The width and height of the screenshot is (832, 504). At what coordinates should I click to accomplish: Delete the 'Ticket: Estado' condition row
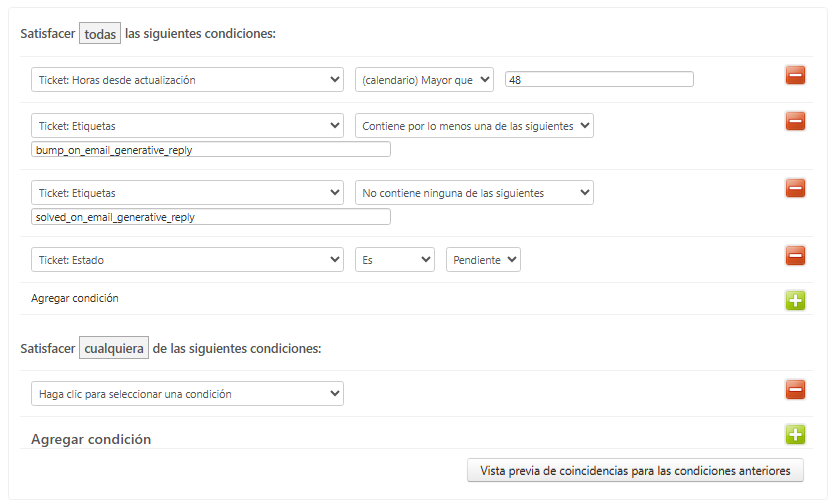point(795,256)
